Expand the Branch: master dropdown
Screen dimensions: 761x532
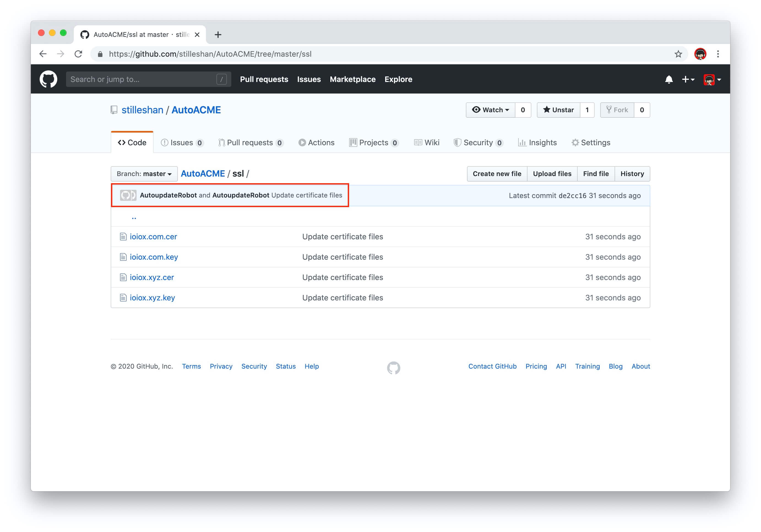point(144,174)
